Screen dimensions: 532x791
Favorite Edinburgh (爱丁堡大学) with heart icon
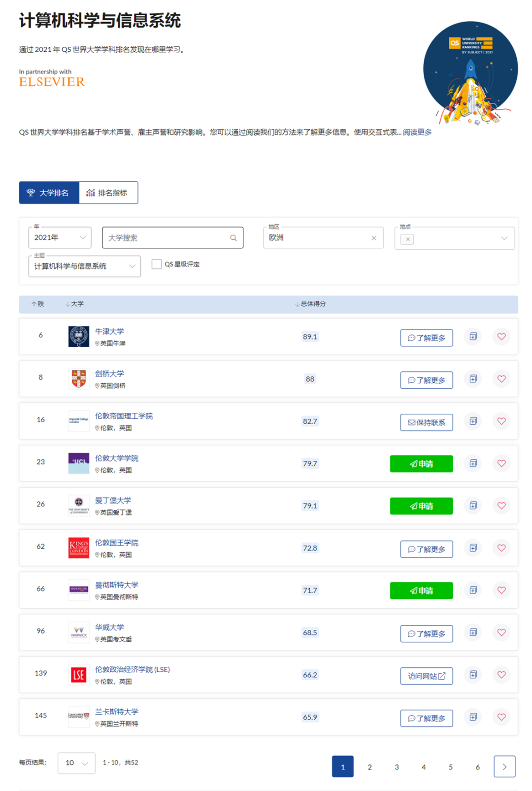[501, 506]
